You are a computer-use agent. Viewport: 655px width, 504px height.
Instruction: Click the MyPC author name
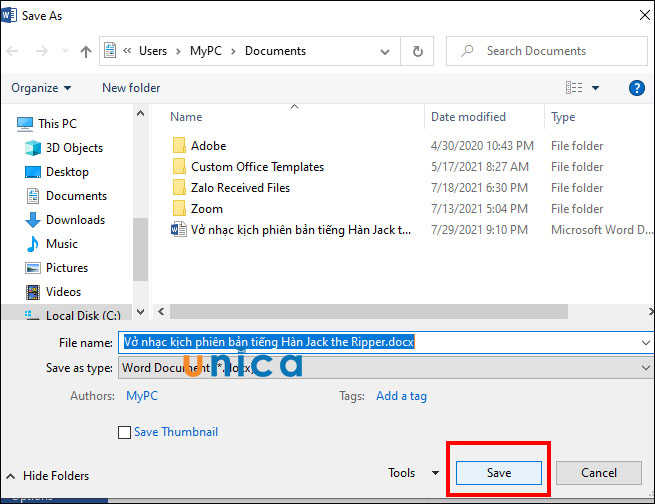tap(142, 396)
